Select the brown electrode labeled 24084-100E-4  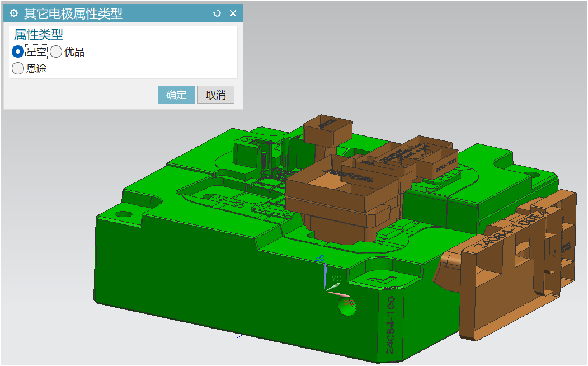[x=515, y=269]
